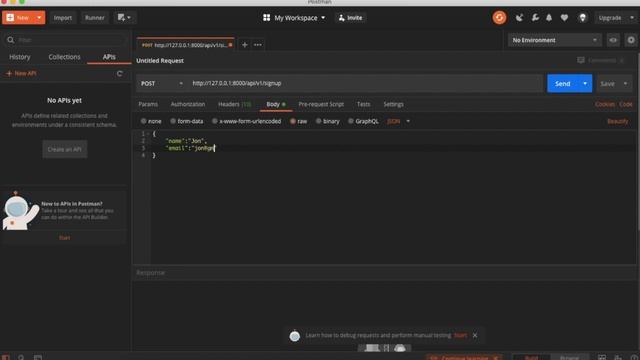The height and width of the screenshot is (360, 640).
Task: Click the Invite button
Action: [350, 18]
